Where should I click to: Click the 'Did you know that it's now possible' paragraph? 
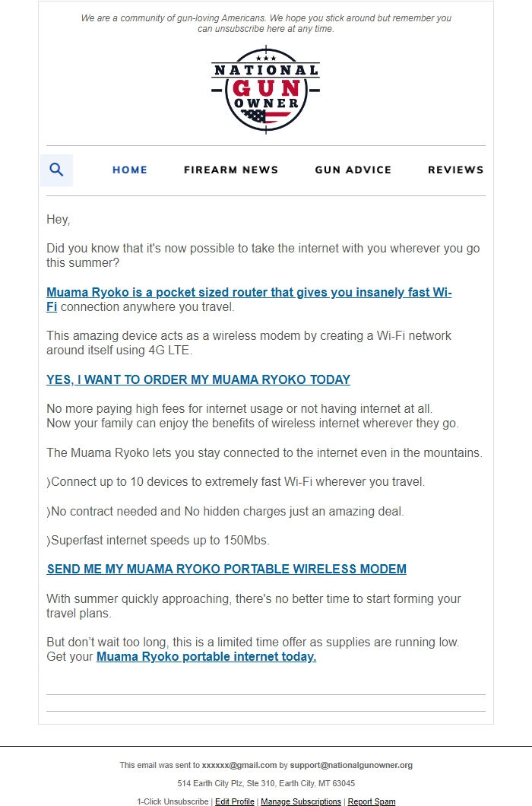[x=263, y=255]
